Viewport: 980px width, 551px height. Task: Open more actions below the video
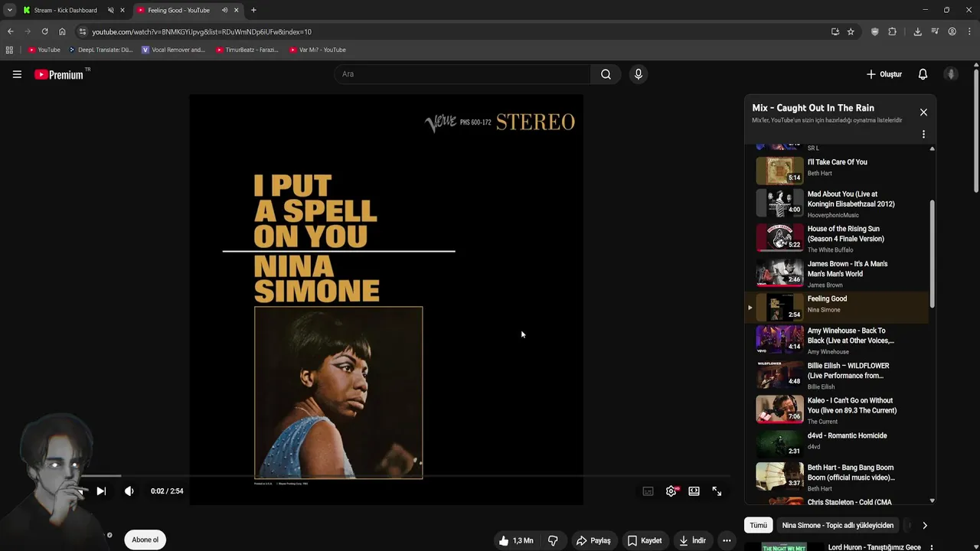pos(727,540)
